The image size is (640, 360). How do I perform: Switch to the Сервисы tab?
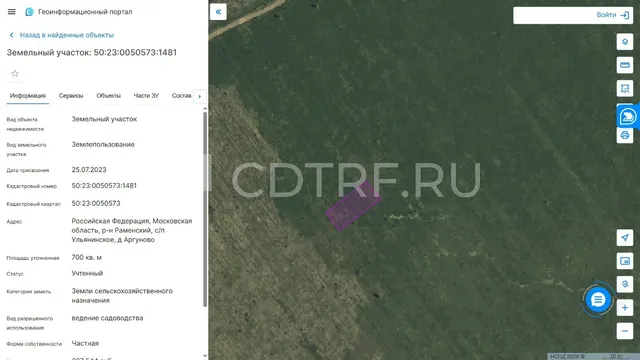pyautogui.click(x=71, y=96)
